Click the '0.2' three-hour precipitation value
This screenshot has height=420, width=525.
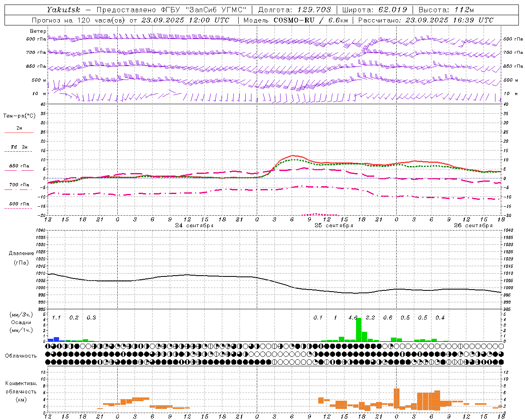(74, 318)
